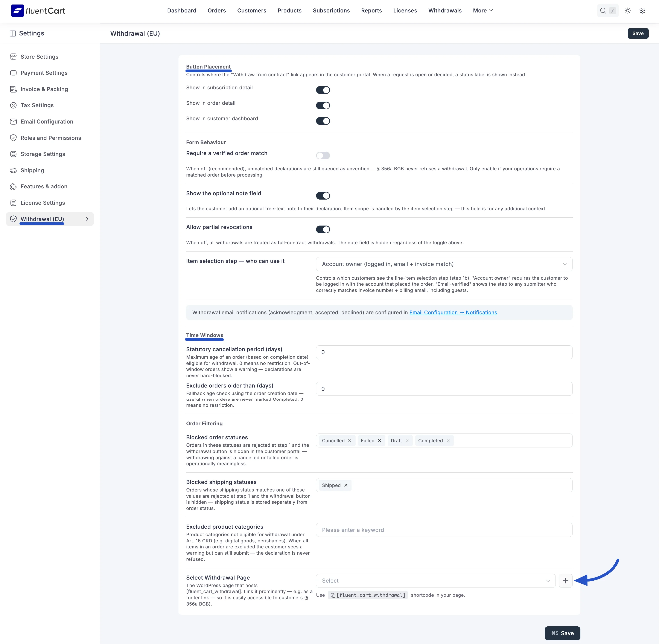Viewport: 659px width, 644px height.
Task: Expand the More menu in navigation
Action: point(483,11)
